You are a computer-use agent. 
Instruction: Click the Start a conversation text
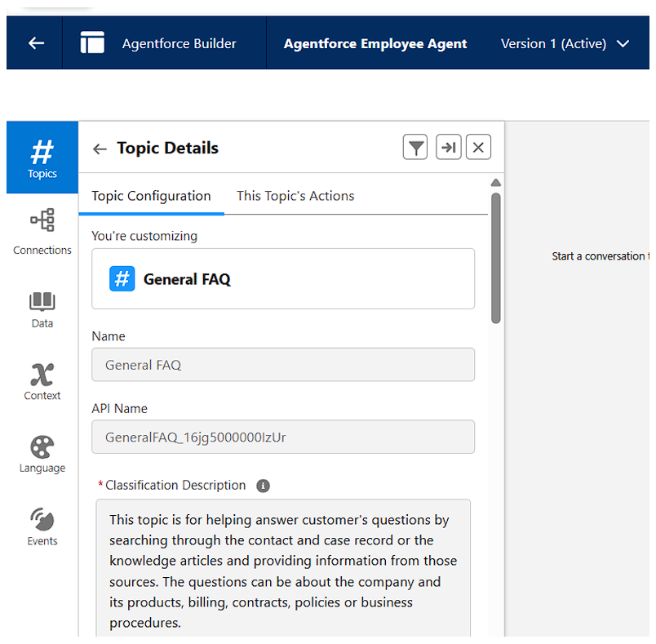coord(601,256)
